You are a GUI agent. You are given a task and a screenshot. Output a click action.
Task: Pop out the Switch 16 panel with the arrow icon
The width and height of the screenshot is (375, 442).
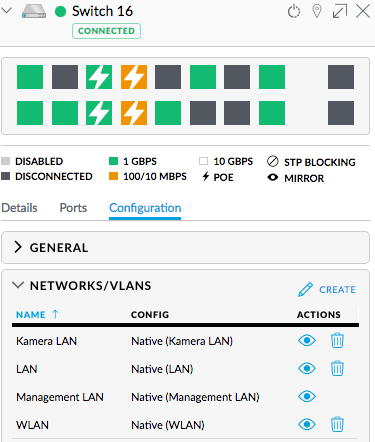point(340,11)
